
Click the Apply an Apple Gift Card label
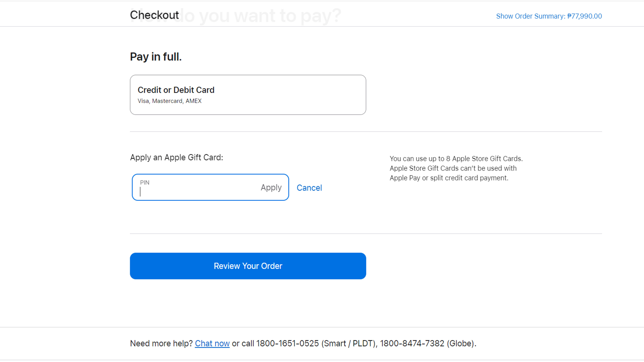pyautogui.click(x=176, y=157)
